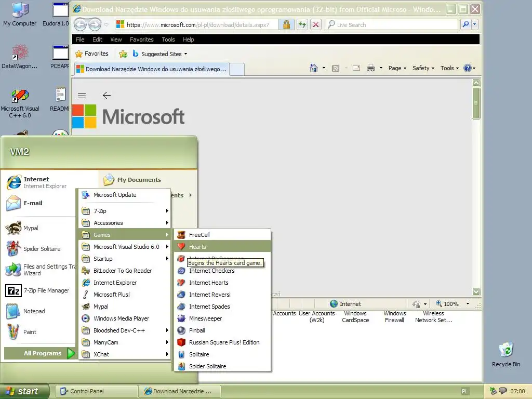The width and height of the screenshot is (532, 399).
Task: Expand the Startup folder
Action: point(125,259)
